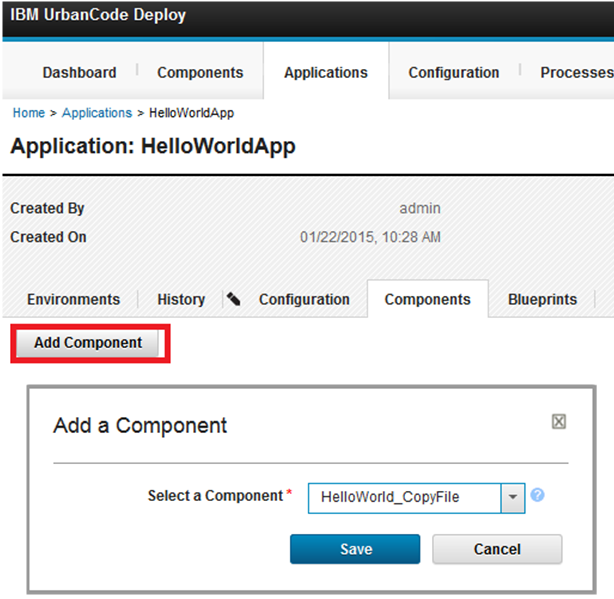614x599 pixels.
Task: Select the application Components sub-tab
Action: 428,300
